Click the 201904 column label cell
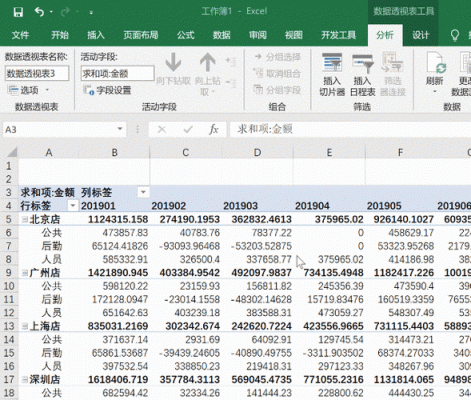Image resolution: width=471 pixels, height=400 pixels. [x=329, y=206]
